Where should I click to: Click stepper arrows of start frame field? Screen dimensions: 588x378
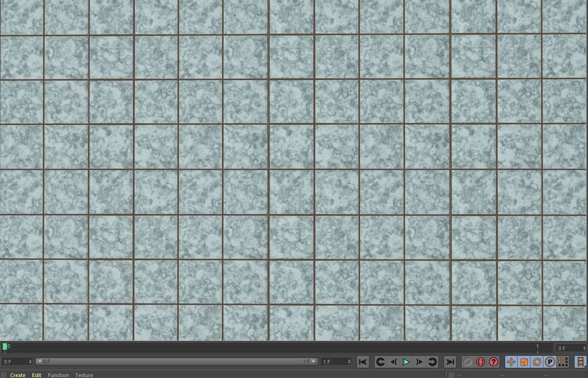tap(31, 361)
